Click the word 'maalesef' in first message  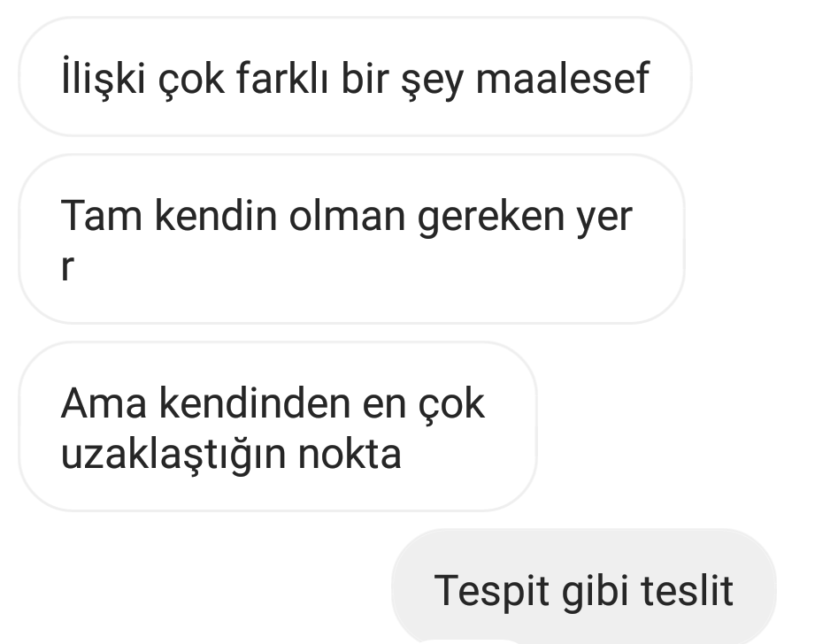click(x=563, y=78)
